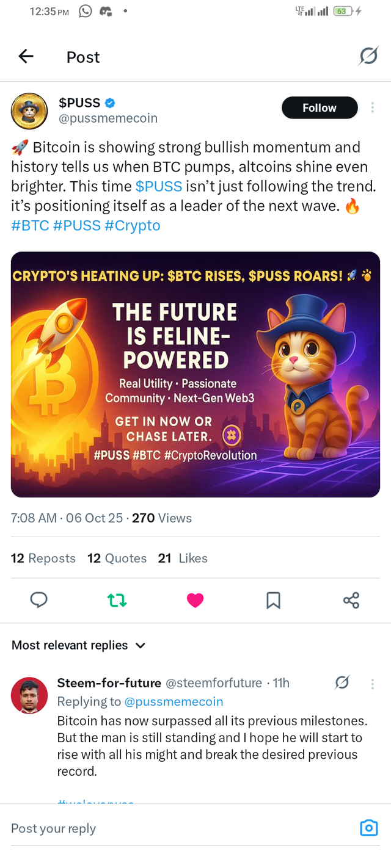391x868 pixels.
Task: Follow the $PUSS account
Action: click(320, 107)
